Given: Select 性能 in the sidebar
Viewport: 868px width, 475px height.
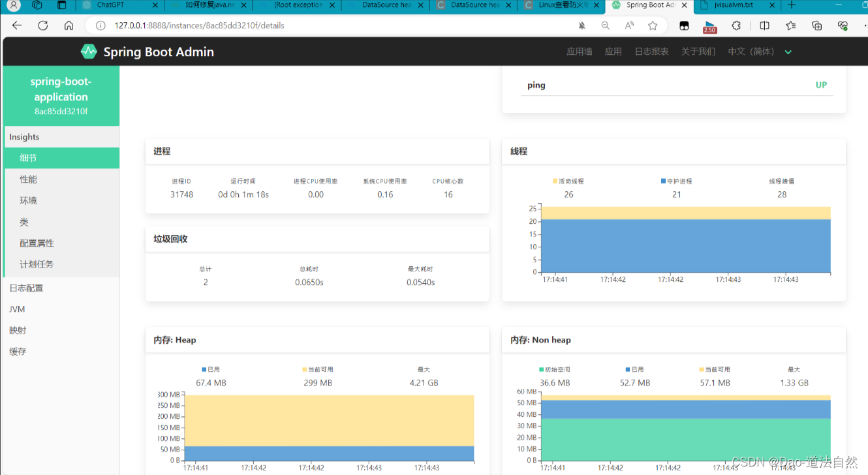Looking at the screenshot, I should tap(61, 179).
